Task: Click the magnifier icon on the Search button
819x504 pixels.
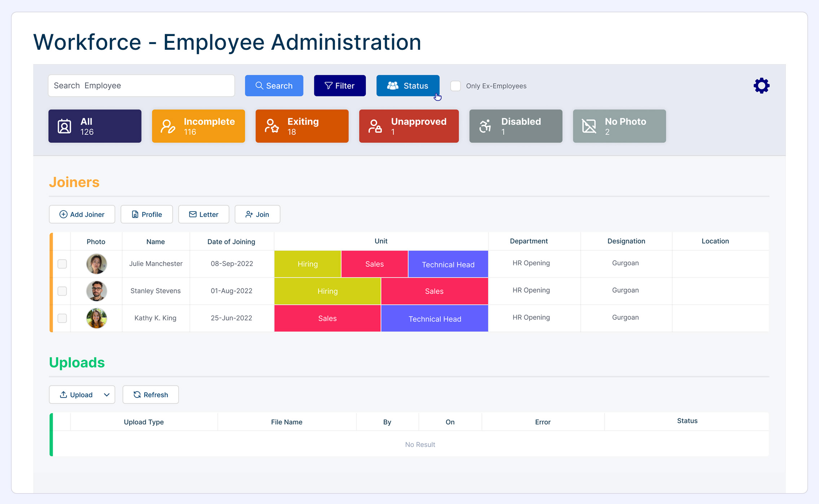Action: 259,86
